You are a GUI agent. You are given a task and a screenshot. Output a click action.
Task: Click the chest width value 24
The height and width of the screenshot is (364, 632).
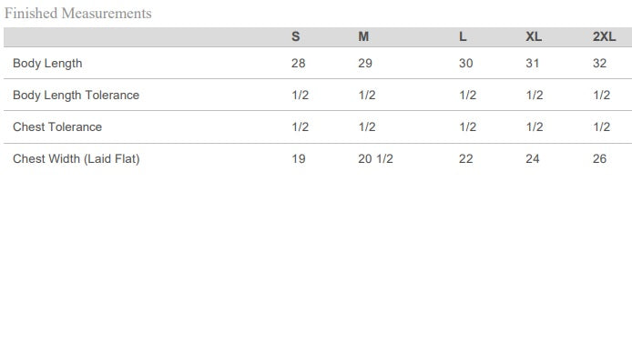click(533, 159)
